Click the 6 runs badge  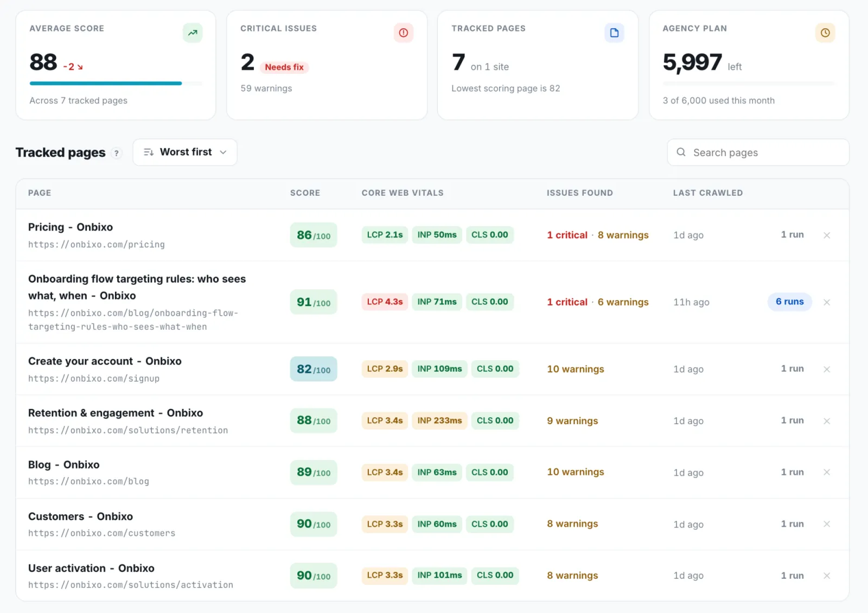click(790, 302)
